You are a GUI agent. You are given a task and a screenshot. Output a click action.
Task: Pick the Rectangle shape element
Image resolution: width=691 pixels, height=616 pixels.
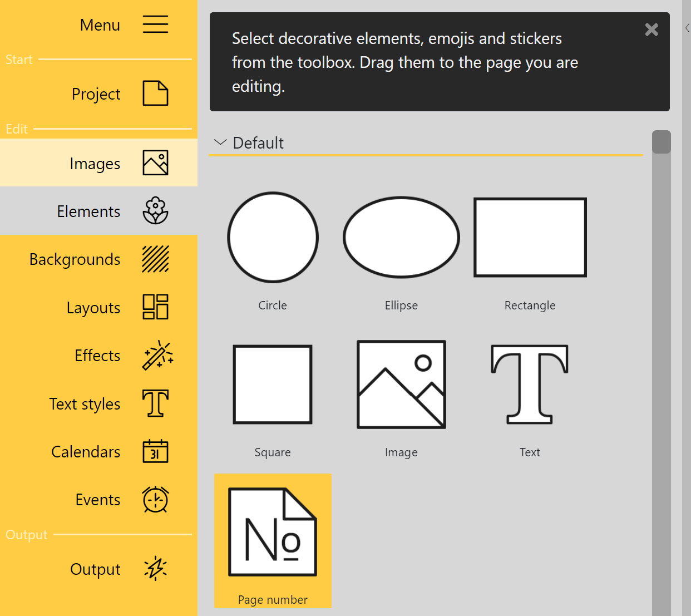(530, 238)
